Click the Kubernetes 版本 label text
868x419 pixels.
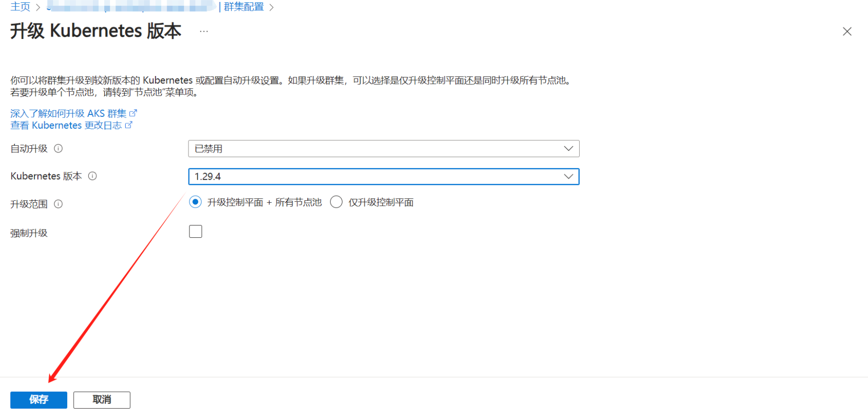pos(46,176)
